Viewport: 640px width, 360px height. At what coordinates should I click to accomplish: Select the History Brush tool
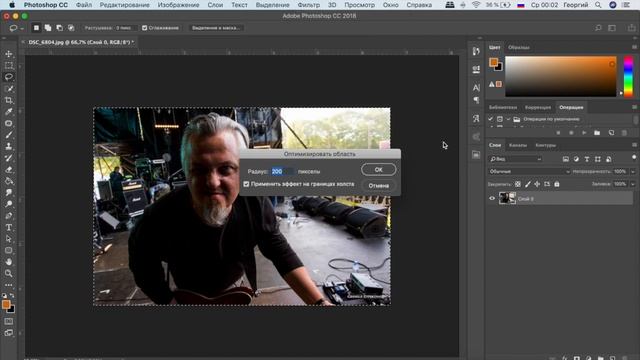9,158
